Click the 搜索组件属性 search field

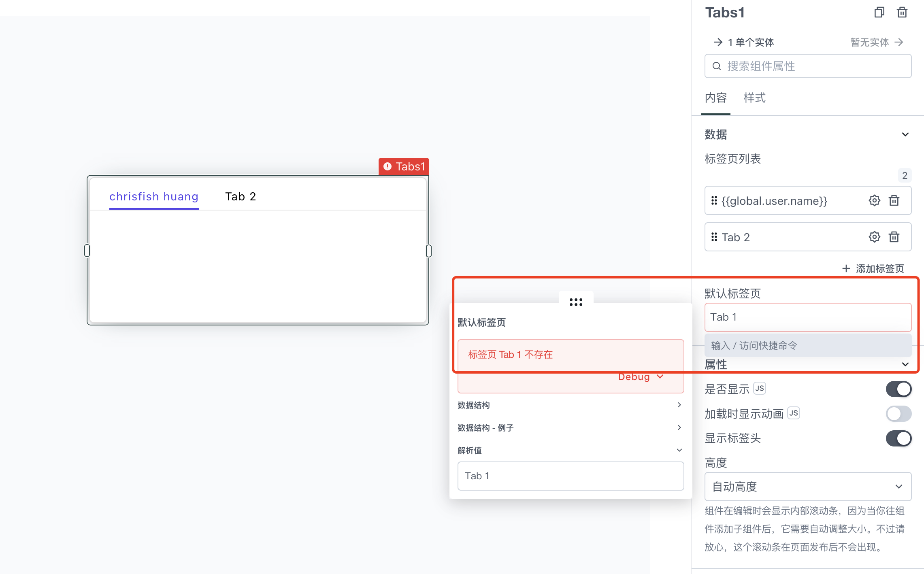808,66
